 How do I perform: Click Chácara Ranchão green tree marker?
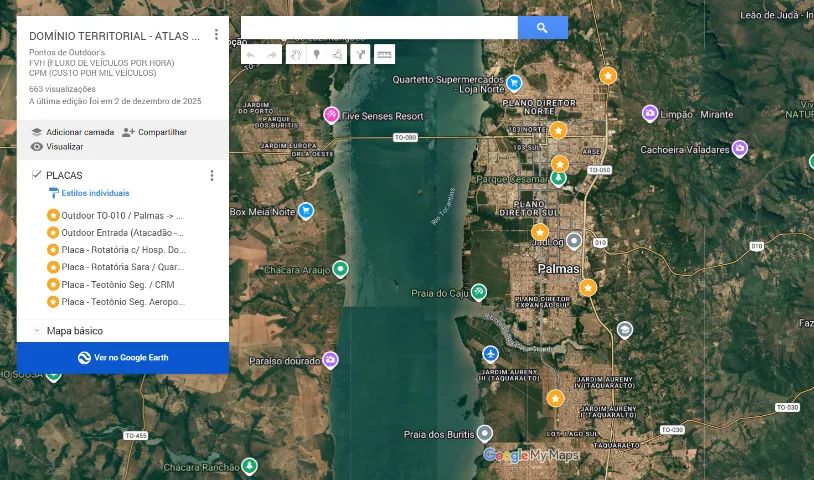coord(250,465)
